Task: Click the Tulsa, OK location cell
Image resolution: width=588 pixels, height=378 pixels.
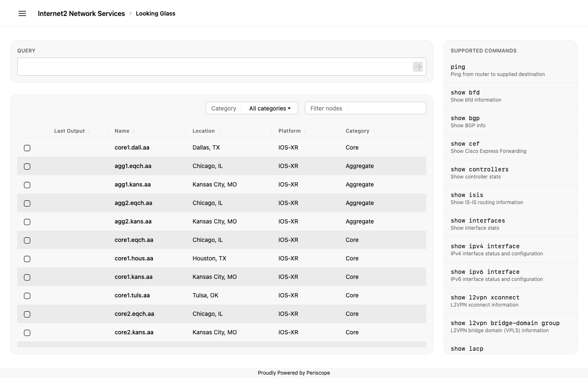Action: [x=205, y=296]
